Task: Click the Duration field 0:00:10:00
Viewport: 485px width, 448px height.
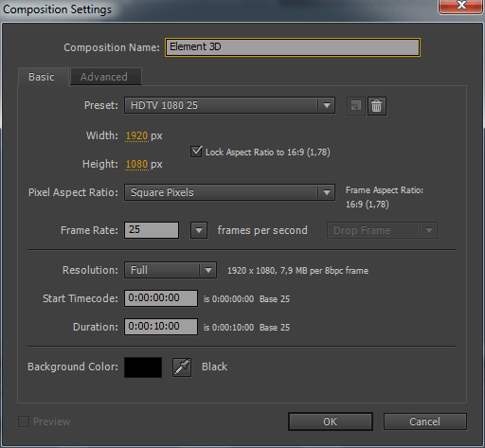Action: point(161,327)
